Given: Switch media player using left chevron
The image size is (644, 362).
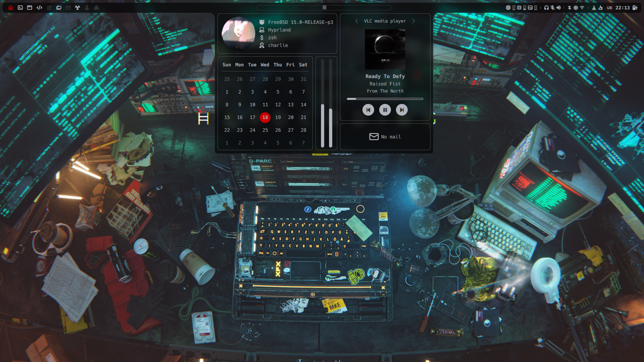Looking at the screenshot, I should tap(357, 21).
